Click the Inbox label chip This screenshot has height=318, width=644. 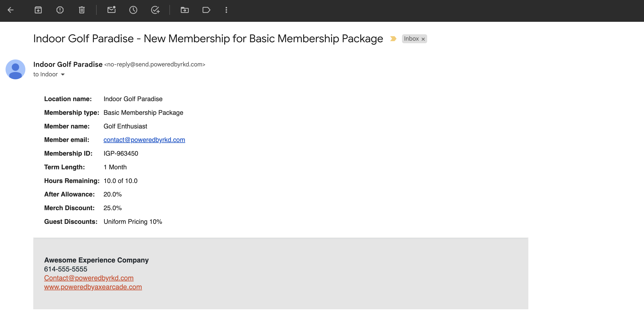(411, 39)
